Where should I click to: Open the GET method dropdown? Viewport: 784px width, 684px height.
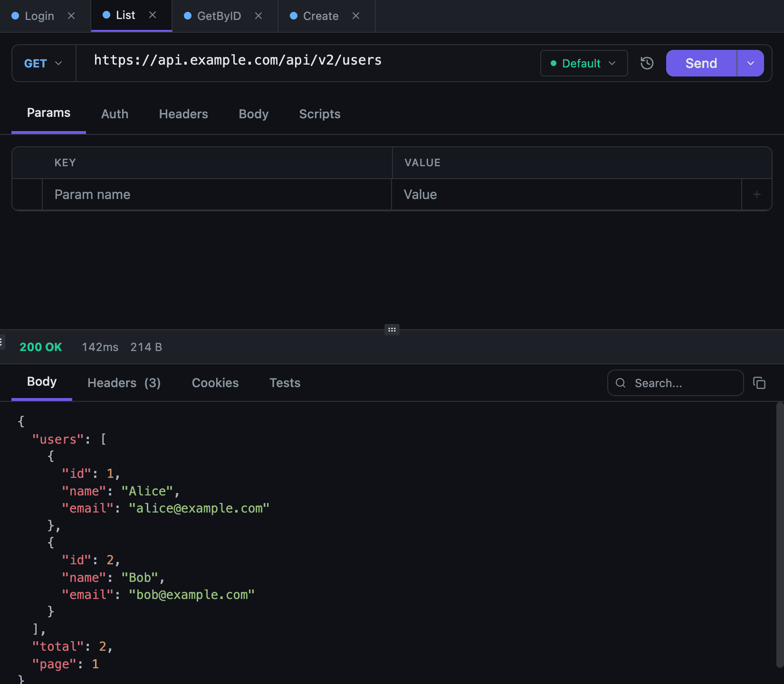click(43, 63)
